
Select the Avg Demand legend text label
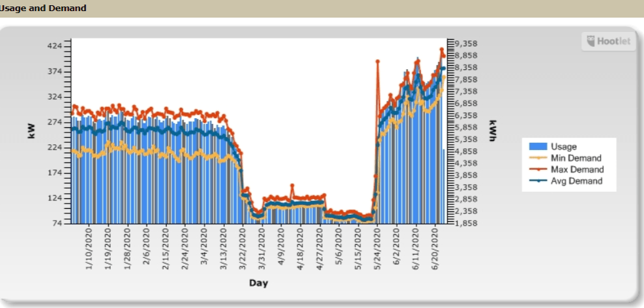576,181
